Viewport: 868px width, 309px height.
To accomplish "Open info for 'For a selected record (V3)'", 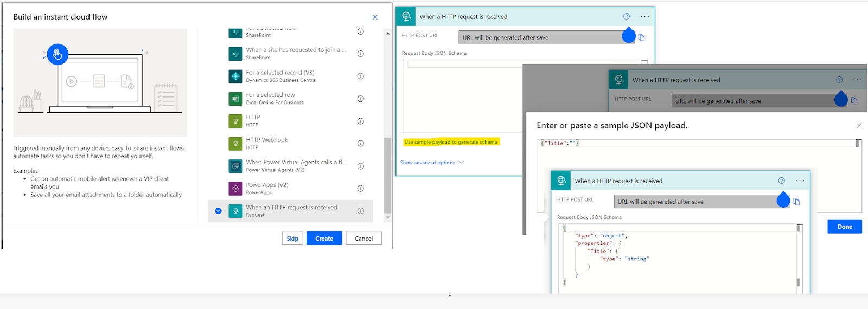I will (x=360, y=76).
